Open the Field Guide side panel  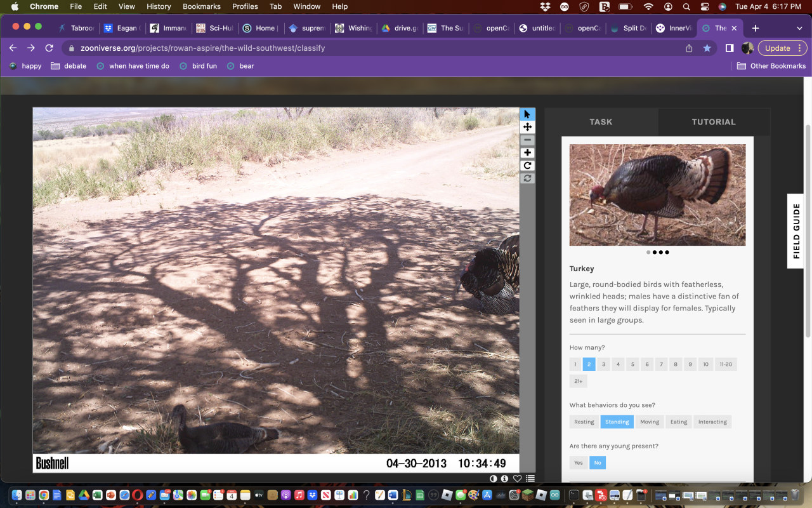click(x=796, y=231)
